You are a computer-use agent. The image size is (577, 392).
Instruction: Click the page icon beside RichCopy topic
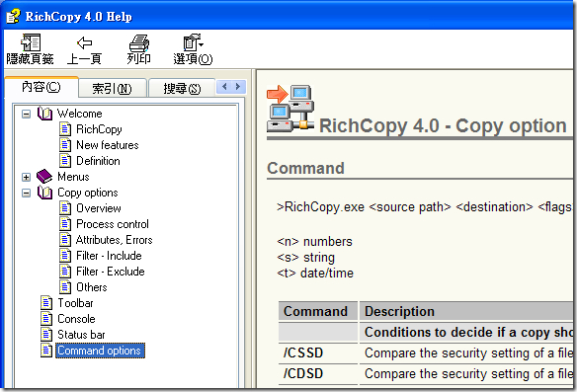tap(65, 129)
